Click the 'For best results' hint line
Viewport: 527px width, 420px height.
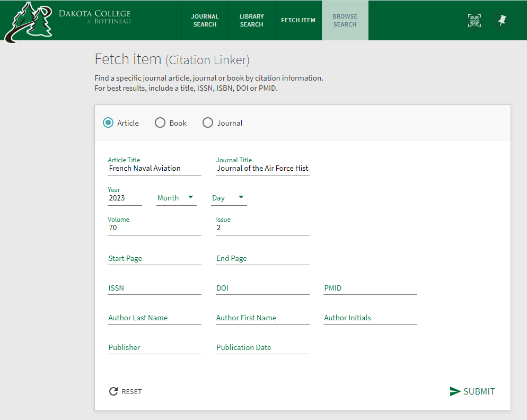186,88
